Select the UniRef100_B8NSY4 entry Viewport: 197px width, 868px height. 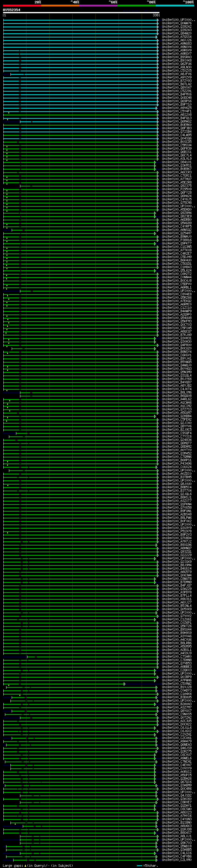(x=177, y=352)
